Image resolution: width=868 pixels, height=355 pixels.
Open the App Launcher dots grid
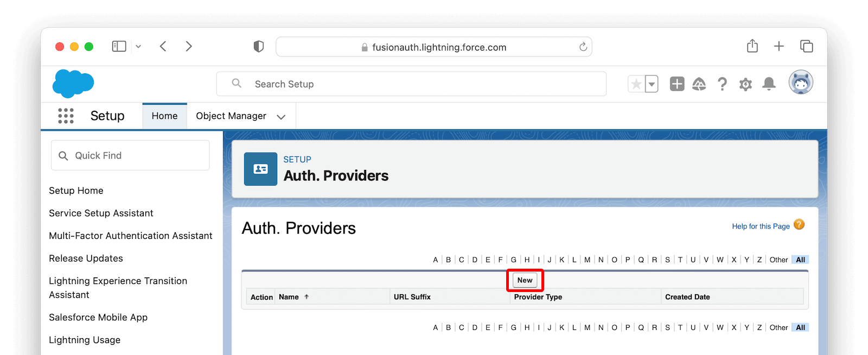coord(66,116)
